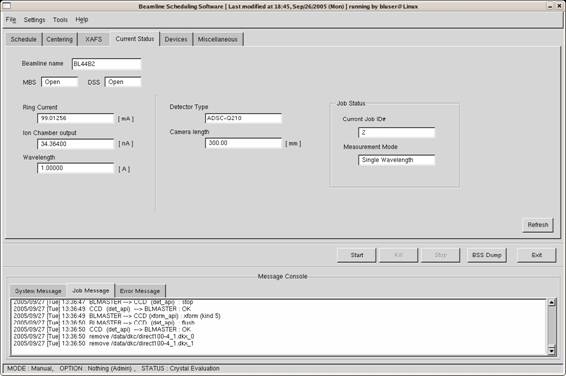
Task: Click the Beamline name field
Action: click(x=106, y=64)
